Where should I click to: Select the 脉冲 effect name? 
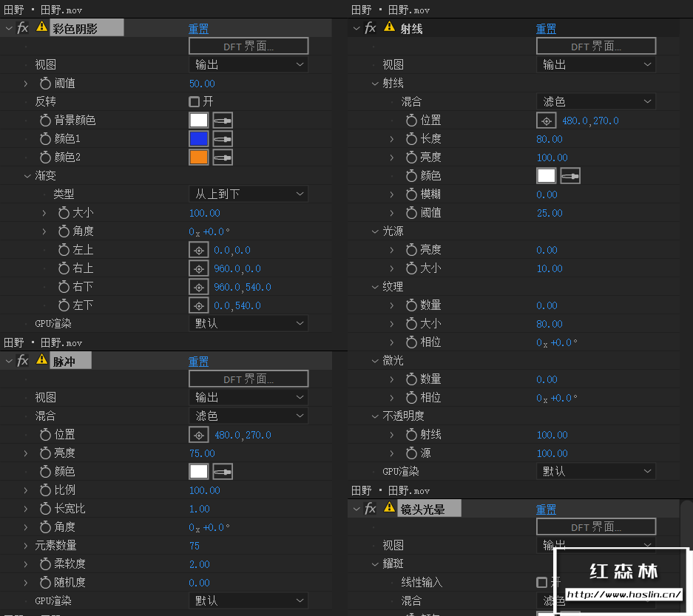point(70,361)
